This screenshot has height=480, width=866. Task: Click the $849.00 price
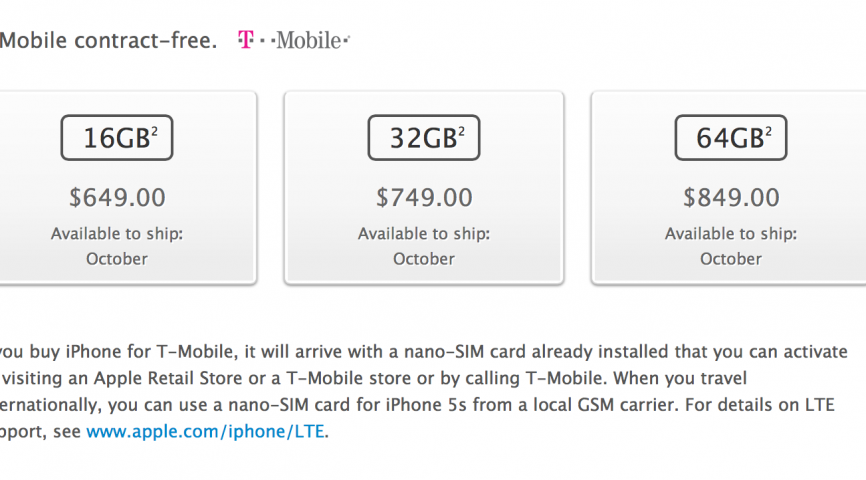tap(731, 197)
